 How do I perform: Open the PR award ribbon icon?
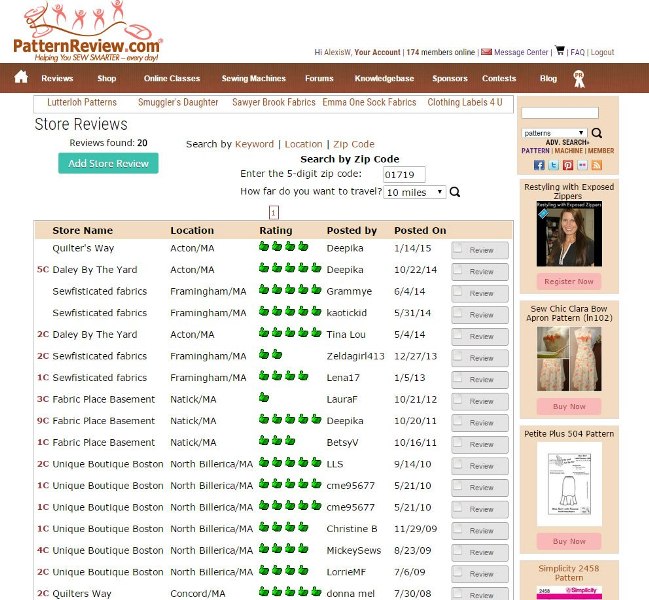(579, 79)
